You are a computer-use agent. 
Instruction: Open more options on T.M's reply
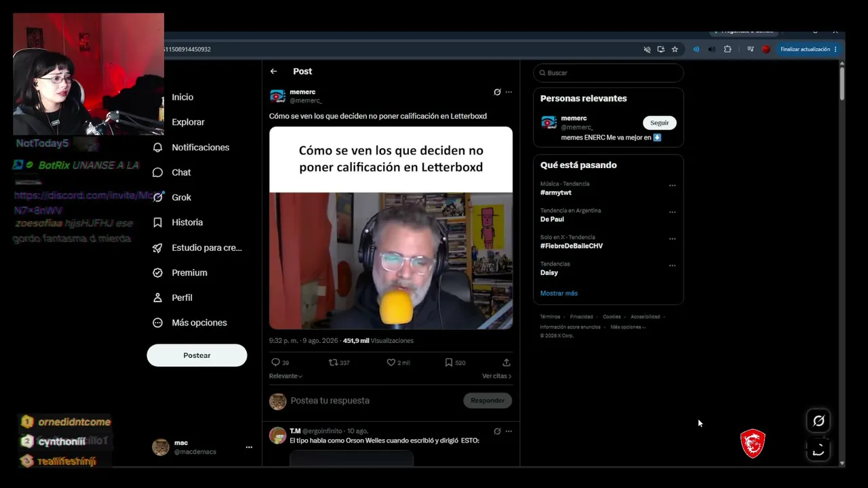[x=509, y=431]
